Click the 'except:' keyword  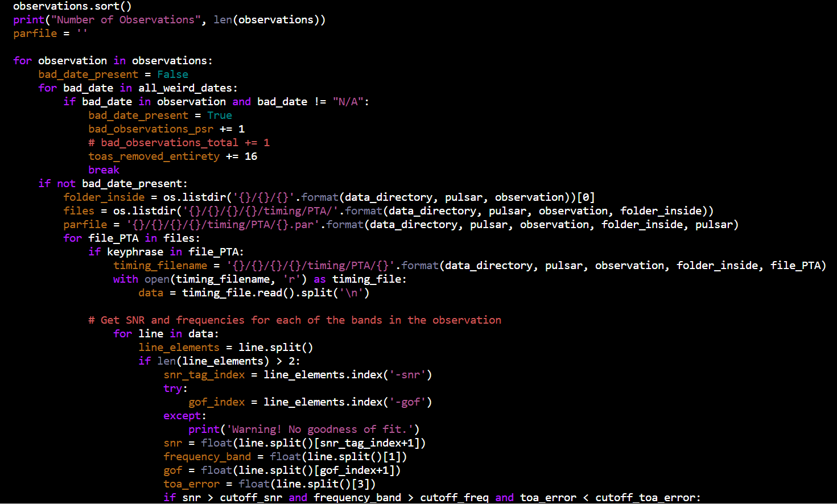pyautogui.click(x=185, y=416)
